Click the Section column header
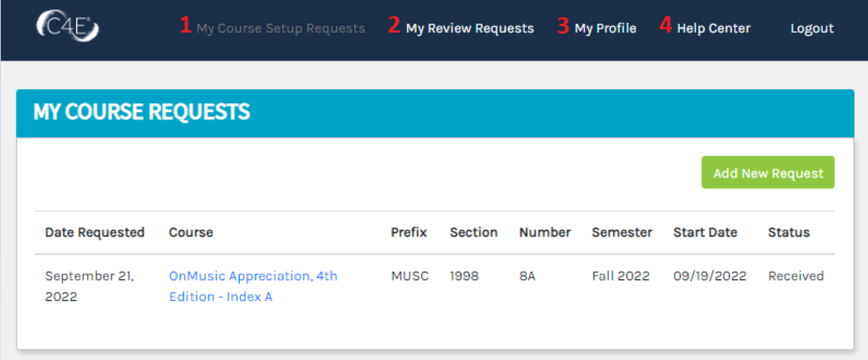This screenshot has width=868, height=360. click(473, 232)
